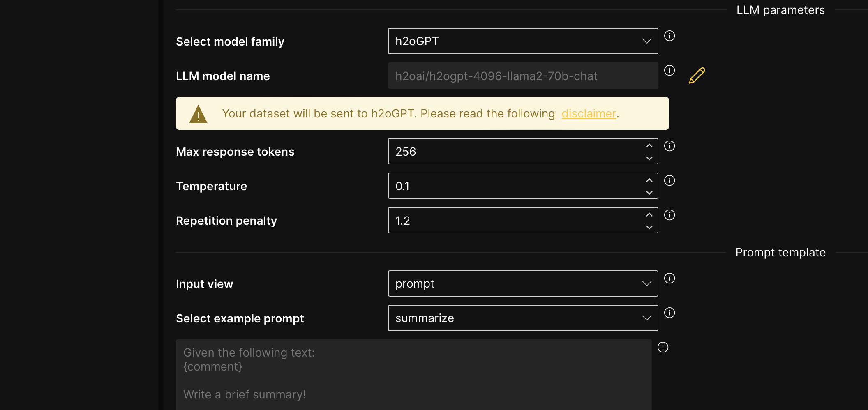Click into the Temperature value field
Screen dimensions: 868x410
click(x=514, y=186)
